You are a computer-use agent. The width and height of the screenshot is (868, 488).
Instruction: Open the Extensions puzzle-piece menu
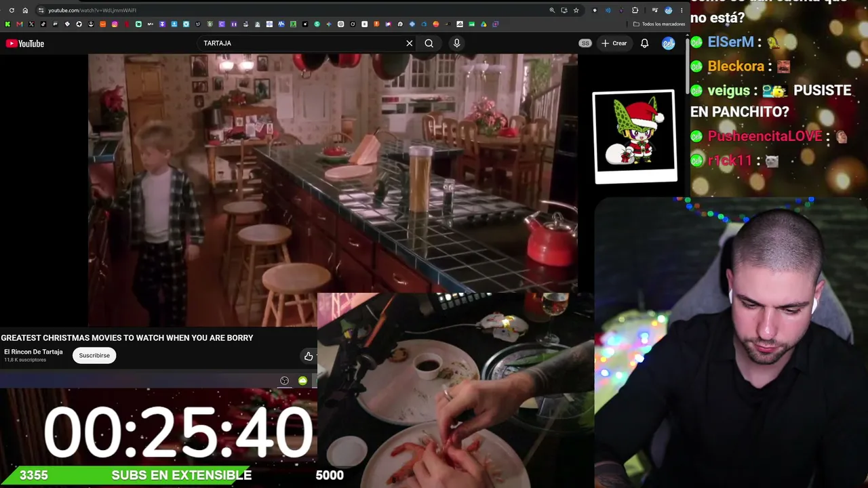click(635, 10)
